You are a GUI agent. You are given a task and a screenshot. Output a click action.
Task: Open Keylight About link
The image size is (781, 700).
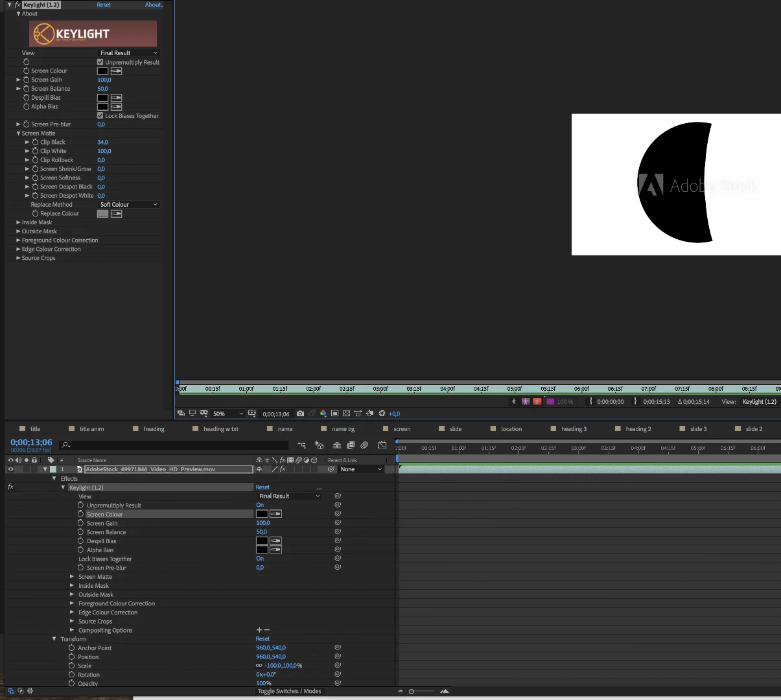pyautogui.click(x=154, y=5)
